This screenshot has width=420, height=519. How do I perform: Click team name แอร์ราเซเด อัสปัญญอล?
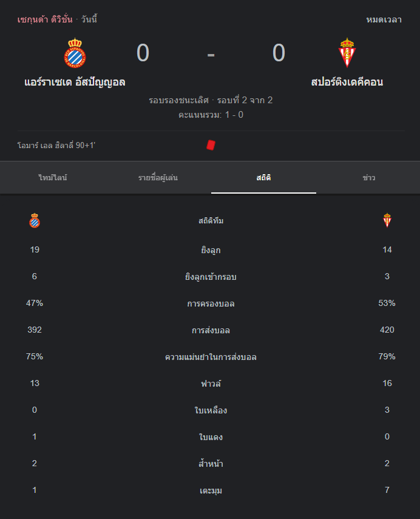(x=75, y=82)
